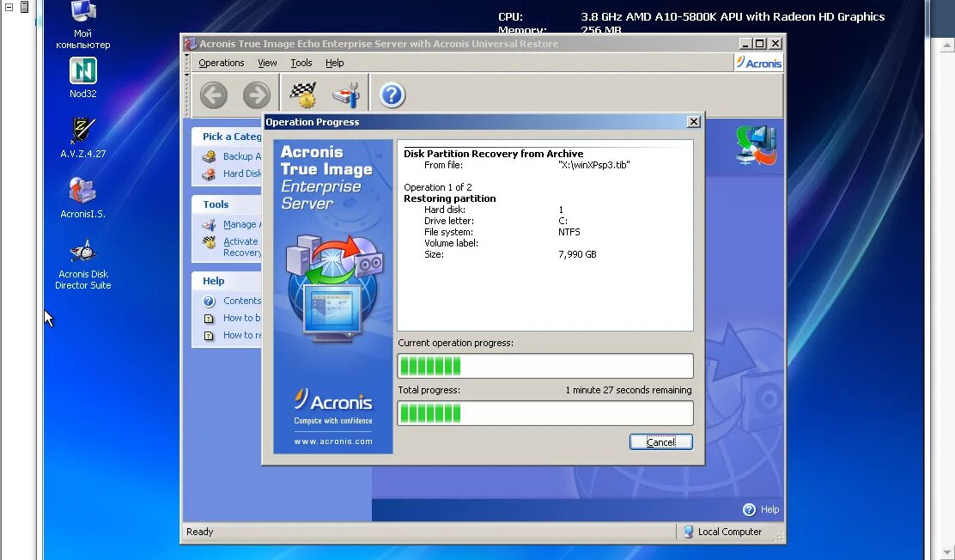Open the Operations menu
This screenshot has width=955, height=560.
(221, 63)
